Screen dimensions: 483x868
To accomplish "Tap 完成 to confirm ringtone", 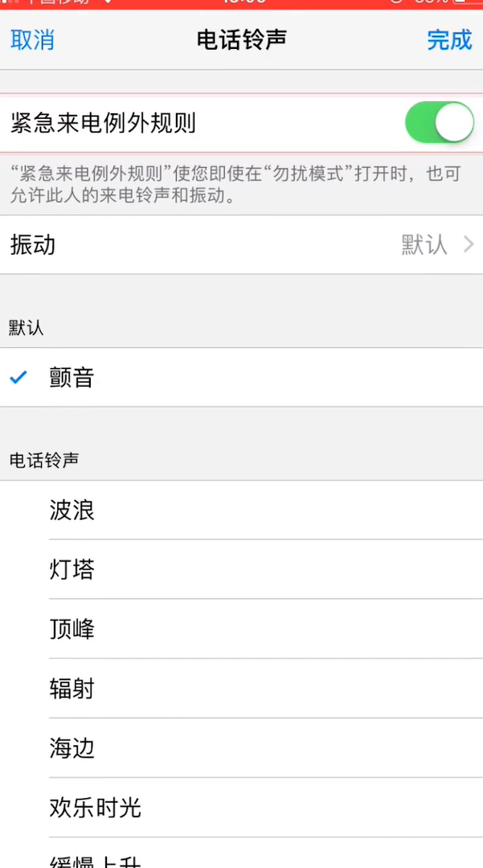I will [449, 40].
